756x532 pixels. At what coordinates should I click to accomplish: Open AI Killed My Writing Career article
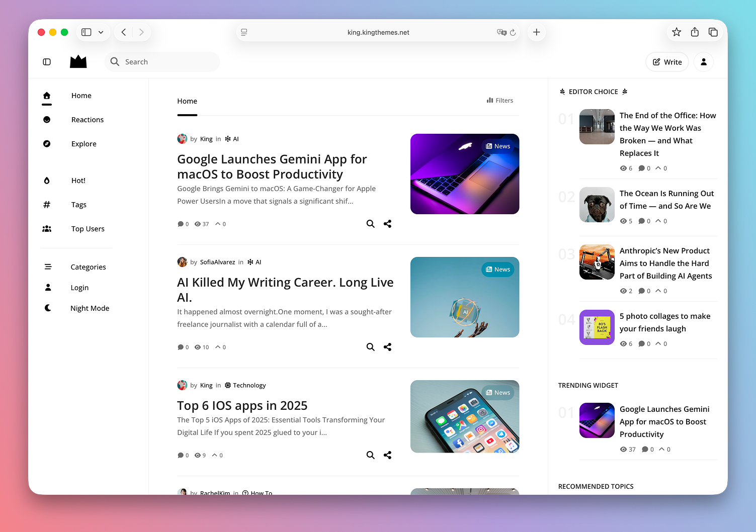[x=285, y=290]
